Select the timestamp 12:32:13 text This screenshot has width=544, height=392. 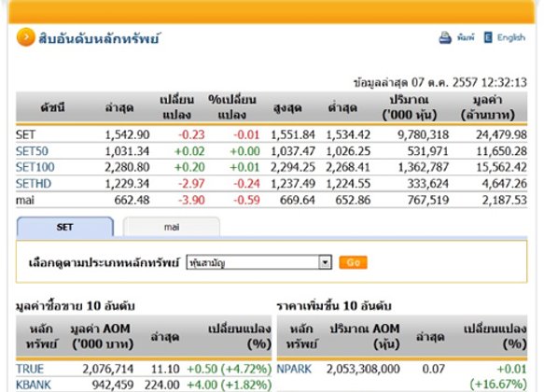504,82
